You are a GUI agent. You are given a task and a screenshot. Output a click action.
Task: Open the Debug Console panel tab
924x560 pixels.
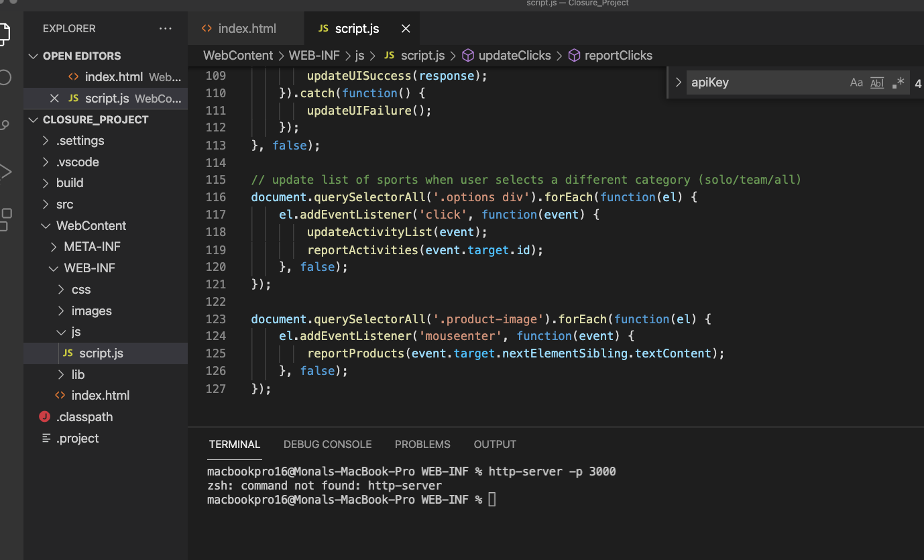click(327, 444)
